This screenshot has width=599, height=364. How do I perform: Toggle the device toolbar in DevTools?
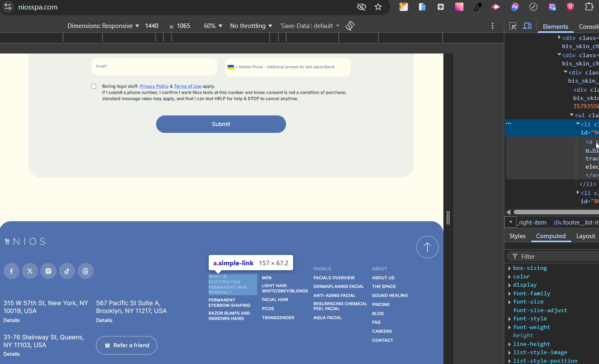point(527,26)
